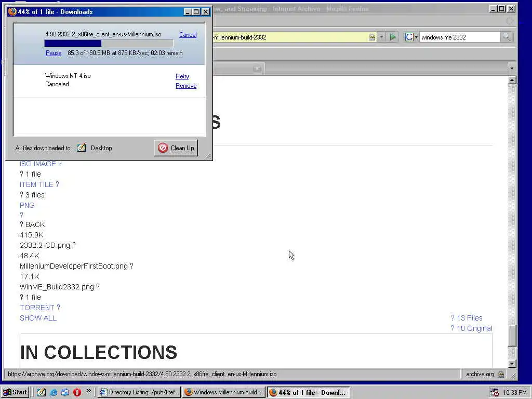
Task: Open the address bar history dropdown
Action: click(381, 37)
